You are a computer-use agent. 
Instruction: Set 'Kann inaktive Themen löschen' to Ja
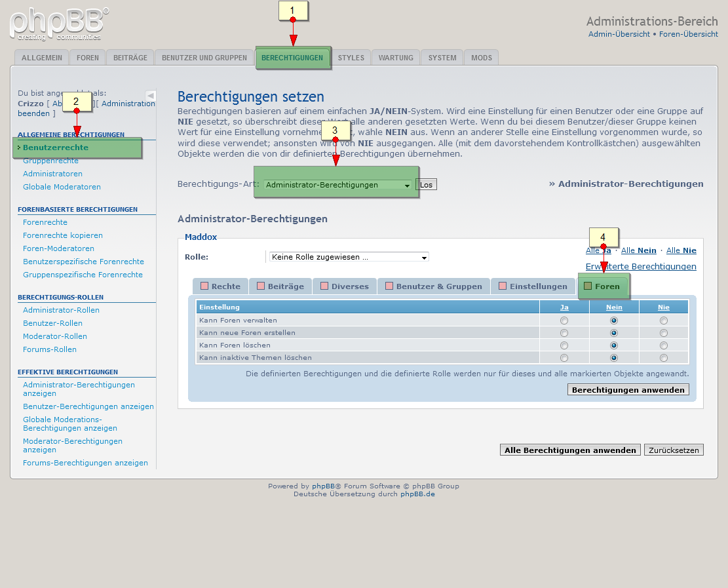pyautogui.click(x=564, y=358)
